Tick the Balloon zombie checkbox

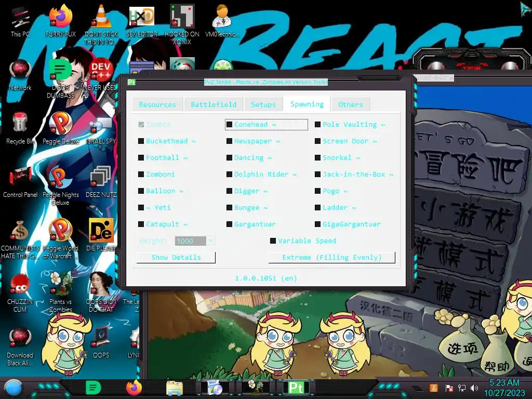(x=141, y=191)
